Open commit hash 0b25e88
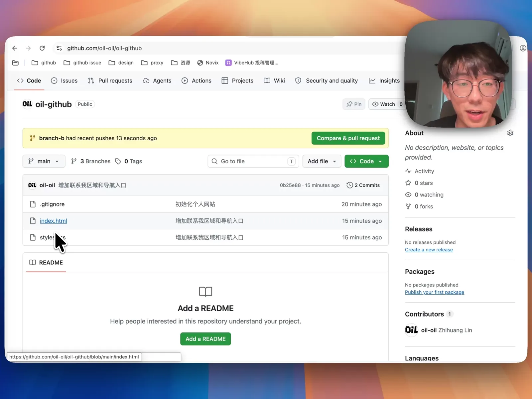The height and width of the screenshot is (399, 532). tap(290, 185)
